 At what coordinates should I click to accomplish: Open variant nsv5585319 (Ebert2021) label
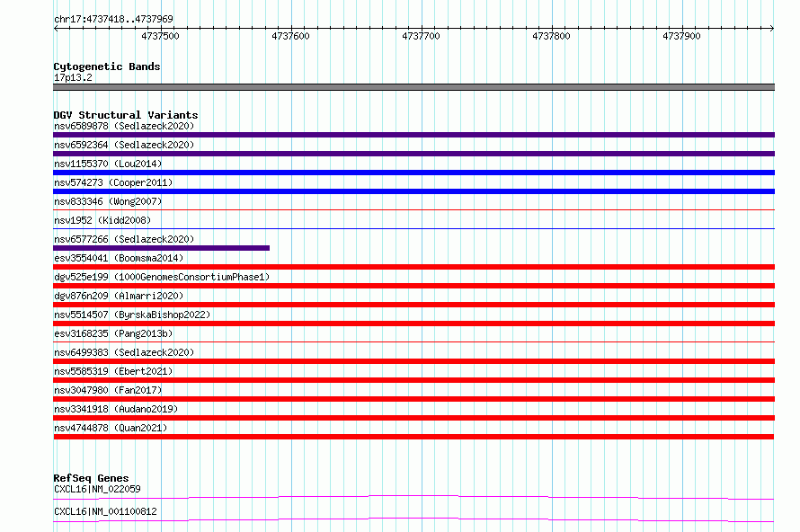113,371
